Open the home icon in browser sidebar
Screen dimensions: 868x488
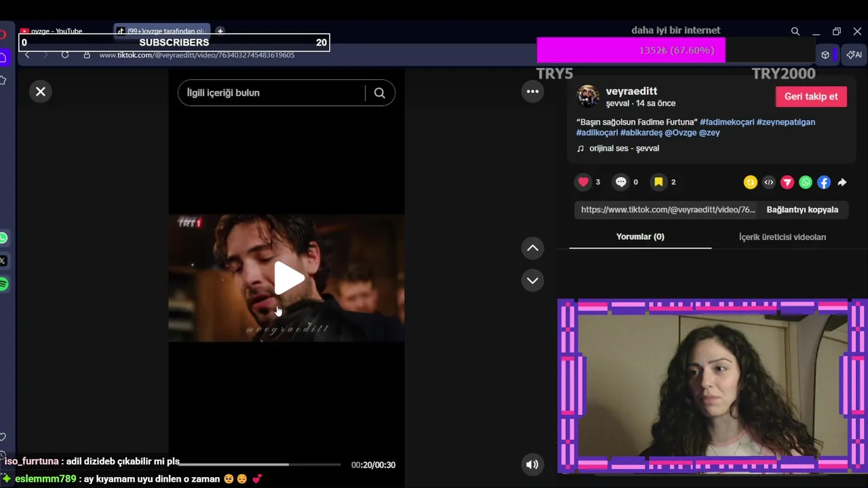click(3, 58)
